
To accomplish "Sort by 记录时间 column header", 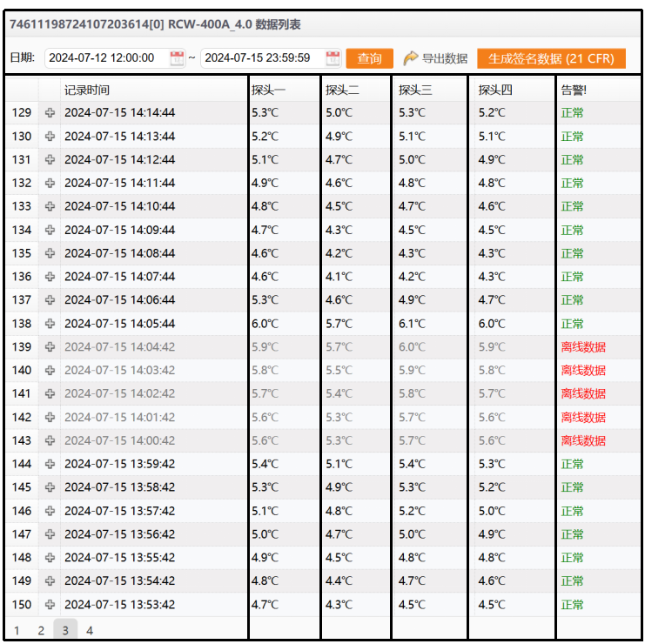I will [x=87, y=90].
